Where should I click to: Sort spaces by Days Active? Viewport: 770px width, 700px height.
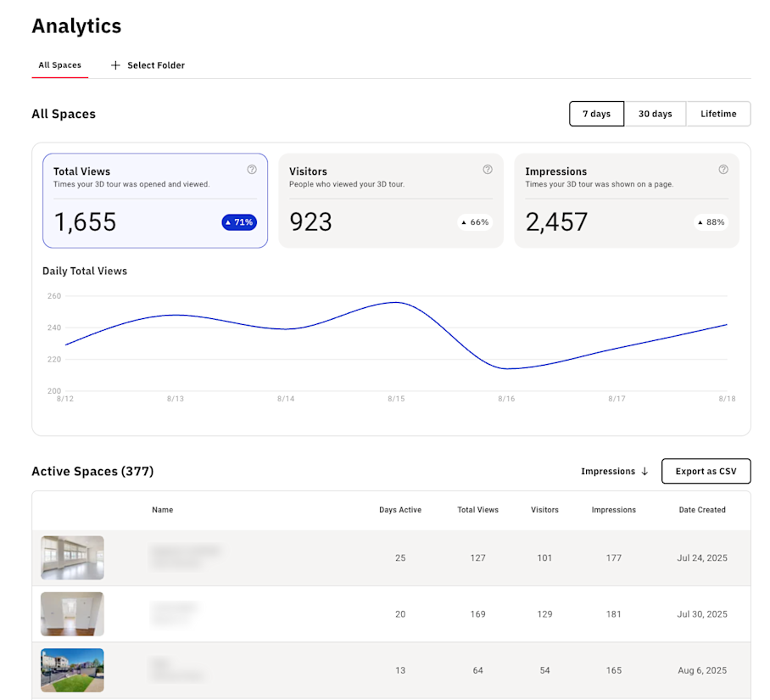(x=400, y=510)
